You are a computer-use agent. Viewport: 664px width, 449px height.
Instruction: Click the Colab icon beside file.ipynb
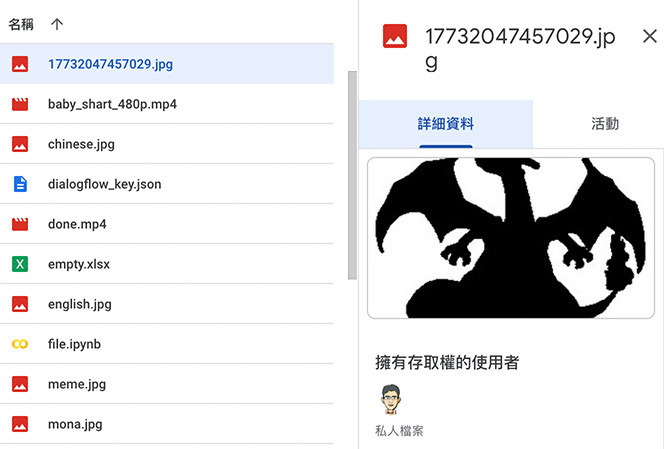pos(20,344)
